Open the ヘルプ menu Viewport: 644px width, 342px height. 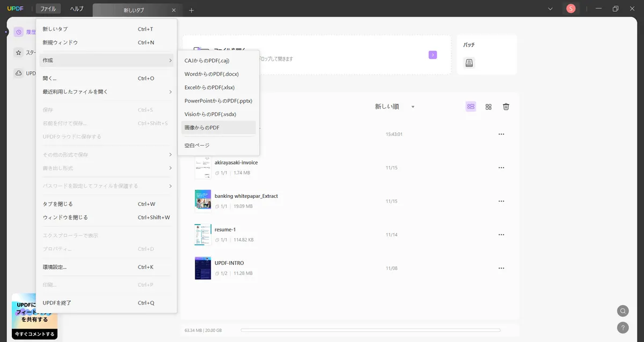click(x=77, y=9)
